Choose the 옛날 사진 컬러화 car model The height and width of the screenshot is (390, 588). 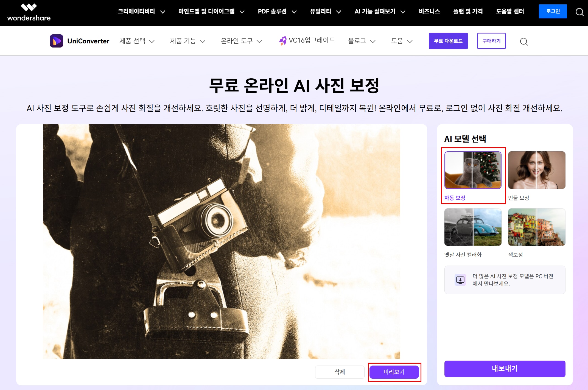click(x=473, y=227)
